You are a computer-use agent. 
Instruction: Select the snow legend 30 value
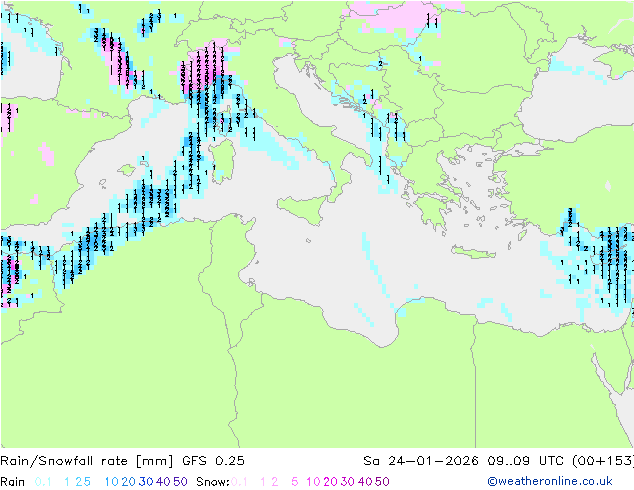(x=348, y=482)
